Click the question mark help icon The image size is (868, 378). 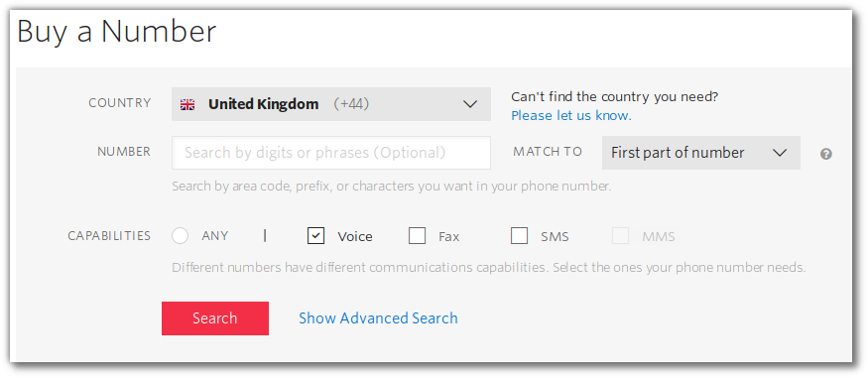coord(826,155)
